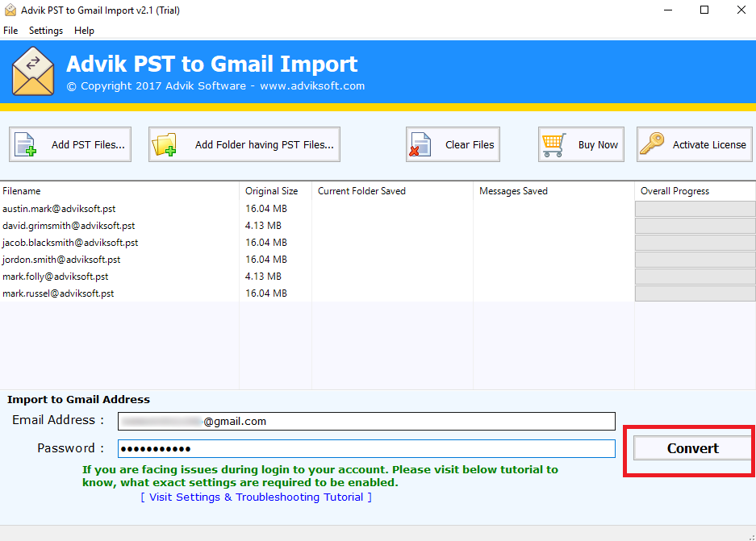Click the Advik envelope logo in banner
The height and width of the screenshot is (541, 756).
point(33,71)
